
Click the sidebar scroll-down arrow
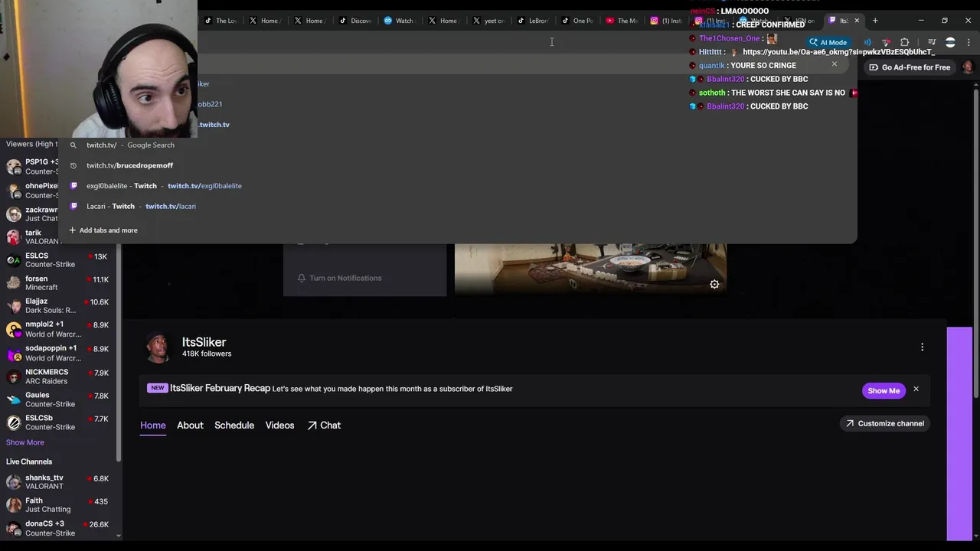coord(118,536)
